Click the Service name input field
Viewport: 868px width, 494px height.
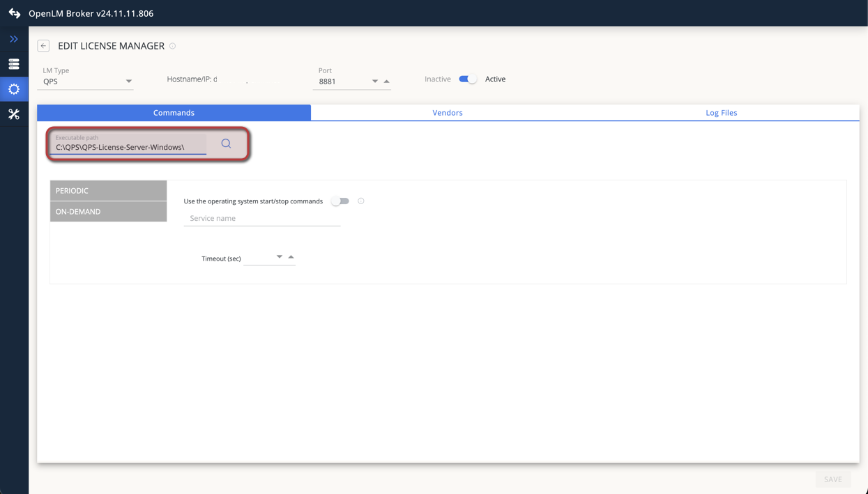pyautogui.click(x=261, y=218)
